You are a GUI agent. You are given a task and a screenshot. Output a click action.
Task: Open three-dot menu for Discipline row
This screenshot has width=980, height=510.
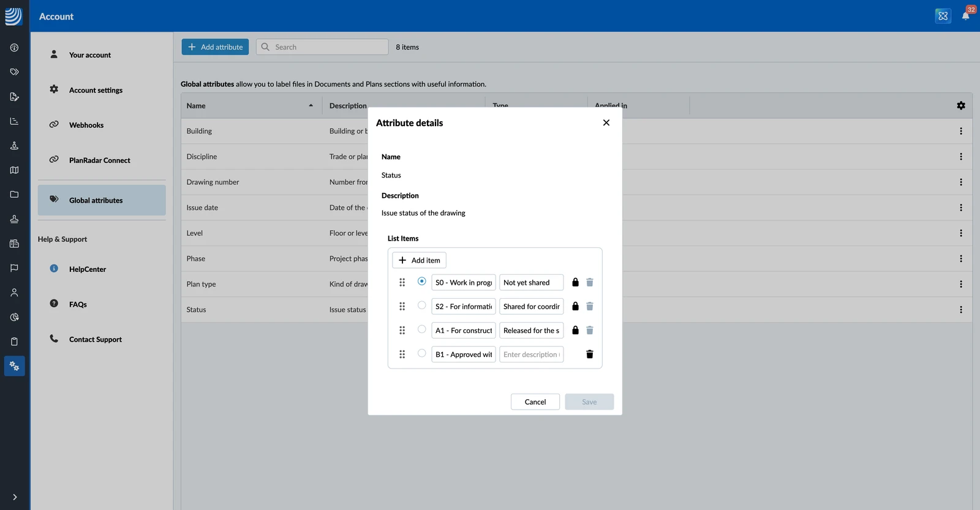961,157
